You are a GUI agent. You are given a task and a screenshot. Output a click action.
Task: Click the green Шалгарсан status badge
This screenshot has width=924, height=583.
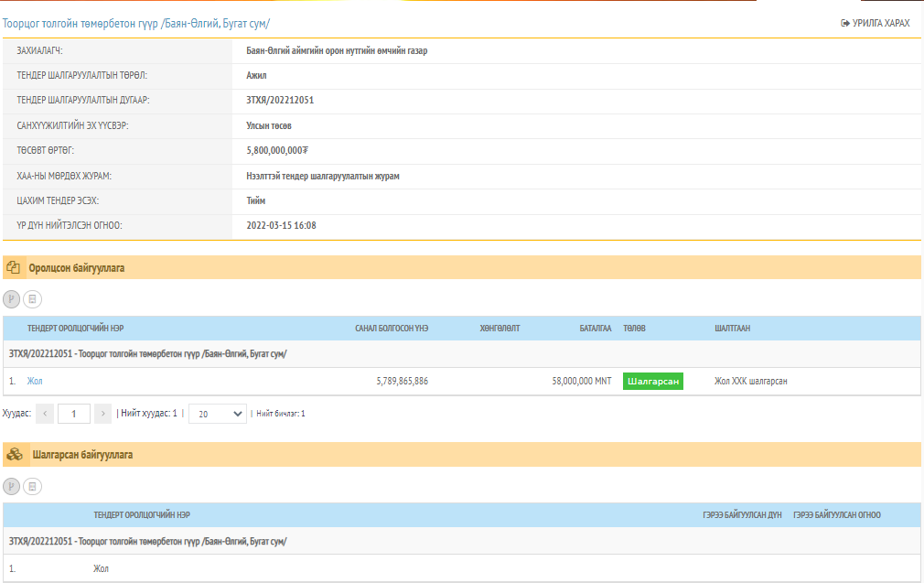pyautogui.click(x=653, y=382)
